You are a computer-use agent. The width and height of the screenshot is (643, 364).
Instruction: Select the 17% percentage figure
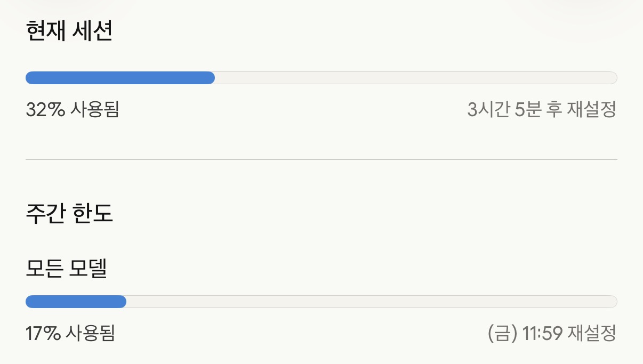(43, 334)
